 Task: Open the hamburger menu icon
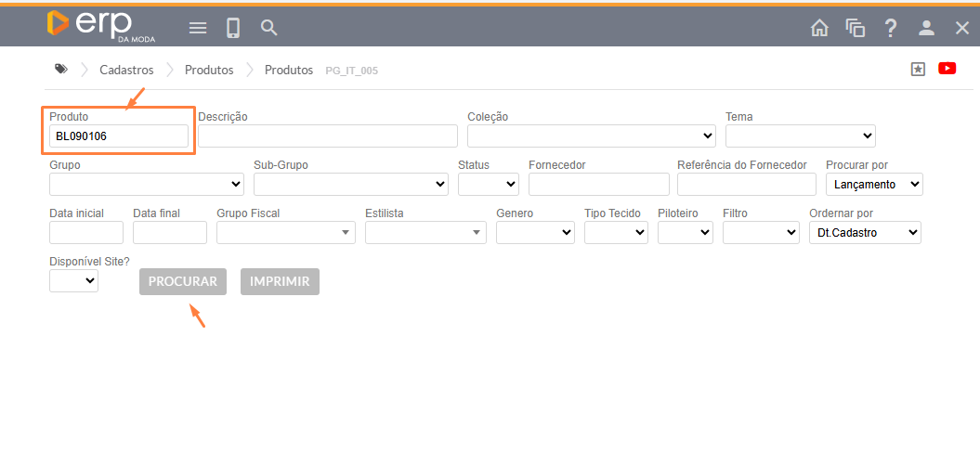(x=198, y=28)
